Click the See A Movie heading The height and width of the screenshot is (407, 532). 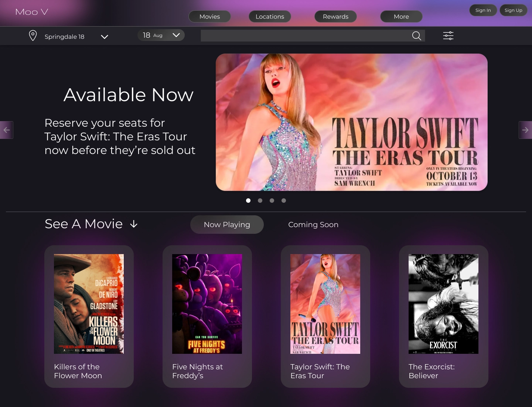pos(83,224)
